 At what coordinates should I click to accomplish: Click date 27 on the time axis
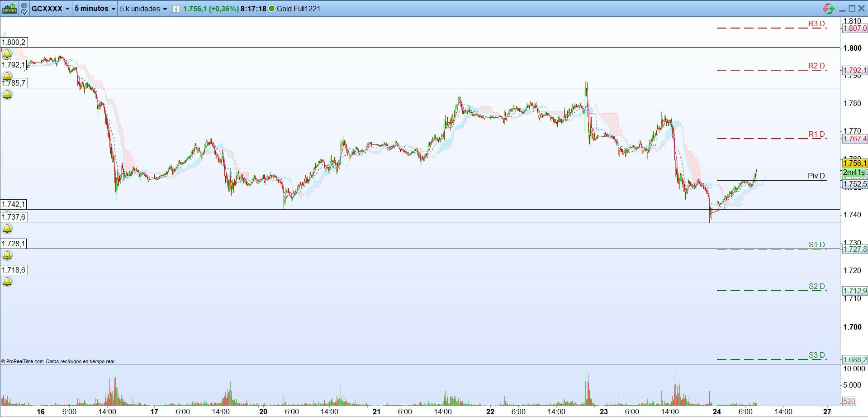(827, 412)
